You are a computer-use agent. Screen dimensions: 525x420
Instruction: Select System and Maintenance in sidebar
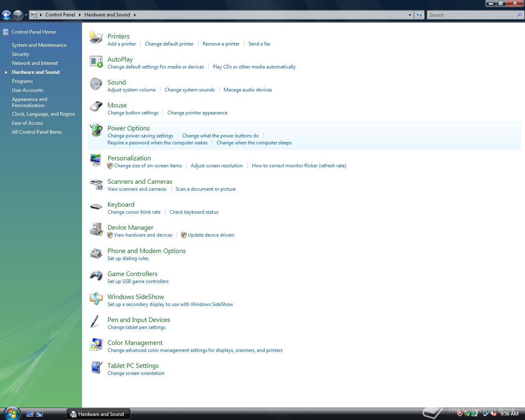[x=39, y=45]
